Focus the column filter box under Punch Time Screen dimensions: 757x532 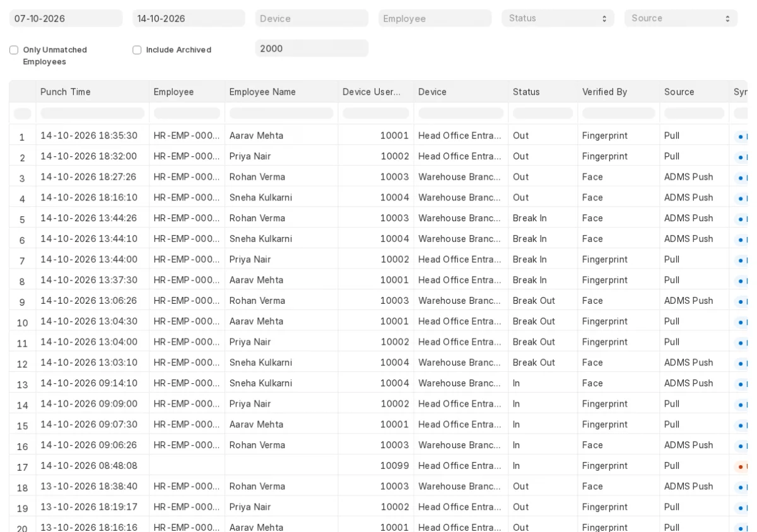93,113
